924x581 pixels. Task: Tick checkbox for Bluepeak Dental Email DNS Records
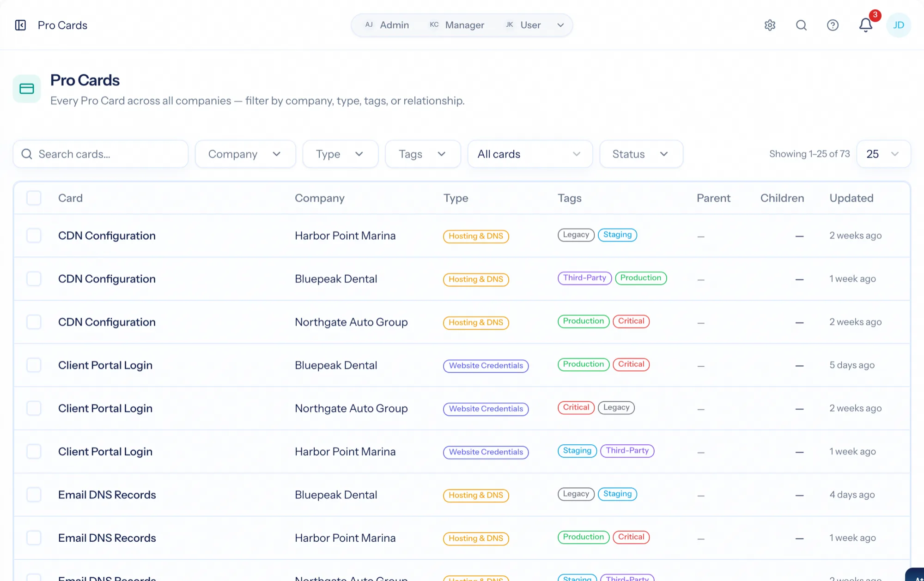34,495
